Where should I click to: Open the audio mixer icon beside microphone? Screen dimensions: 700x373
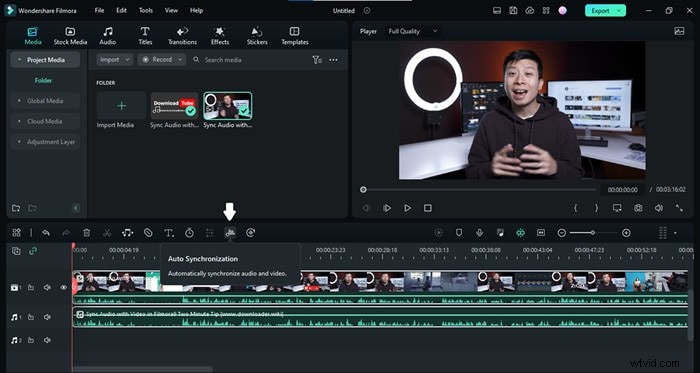(500, 232)
